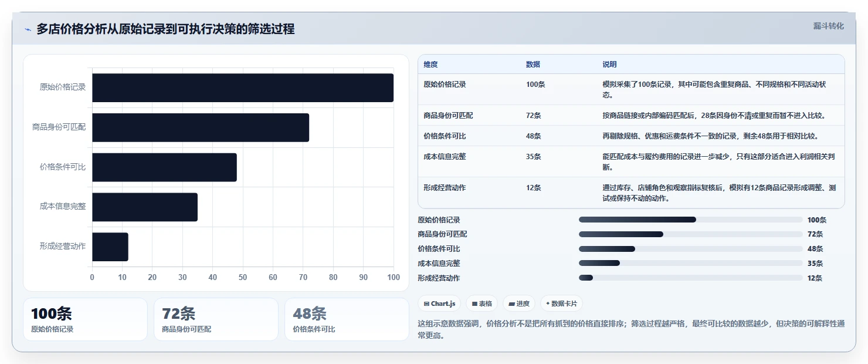This screenshot has width=868, height=364.
Task: Open the 72条 商品身份可匹配 data card
Action: 216,319
